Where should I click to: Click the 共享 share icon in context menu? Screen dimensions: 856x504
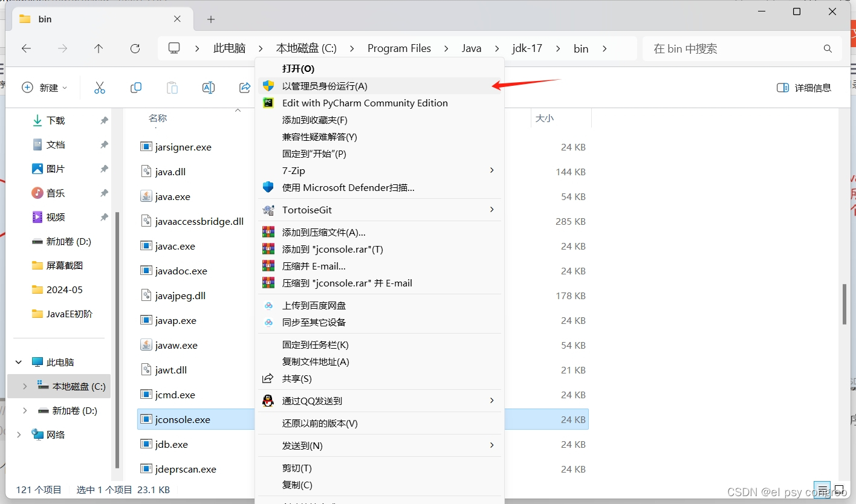click(x=268, y=378)
